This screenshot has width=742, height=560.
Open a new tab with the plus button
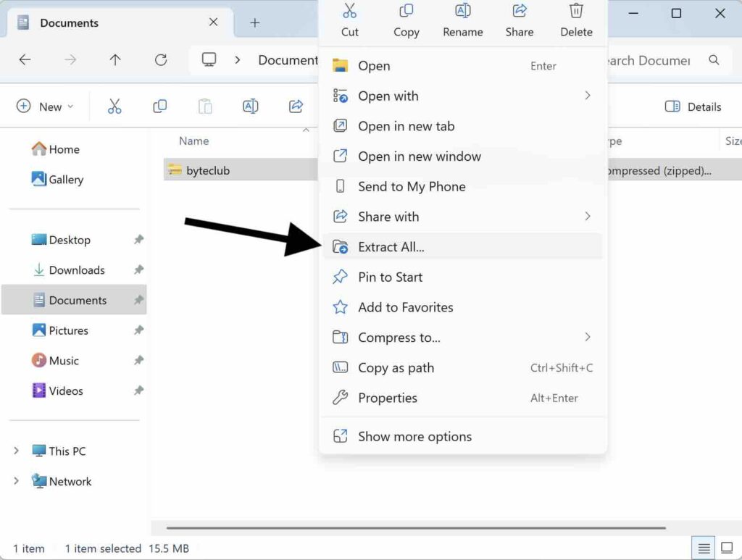coord(254,22)
